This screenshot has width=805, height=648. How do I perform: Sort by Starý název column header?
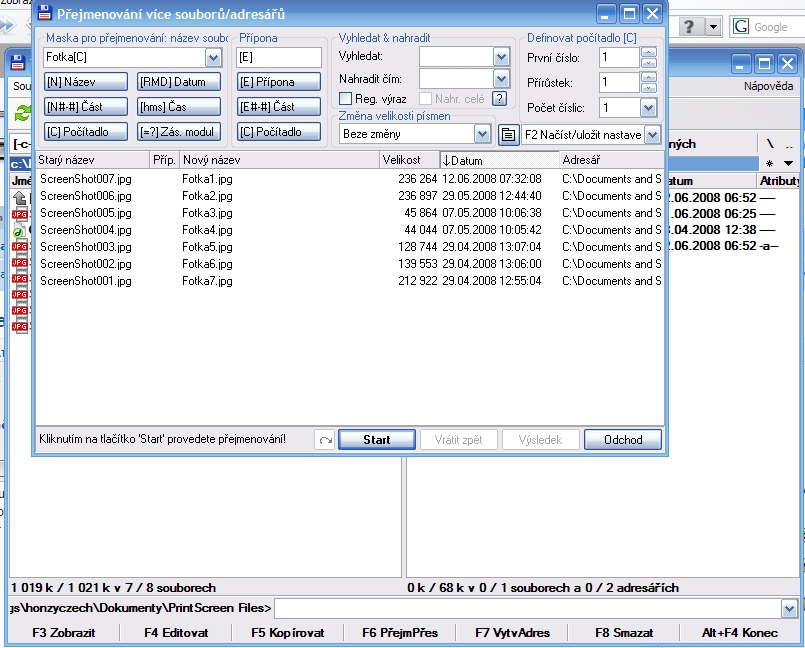(92, 160)
